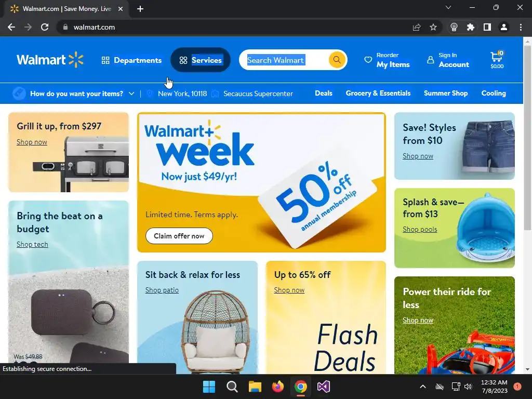Open the clock showing 12:32 AM
Screen dimensions: 532x399
tap(495, 387)
